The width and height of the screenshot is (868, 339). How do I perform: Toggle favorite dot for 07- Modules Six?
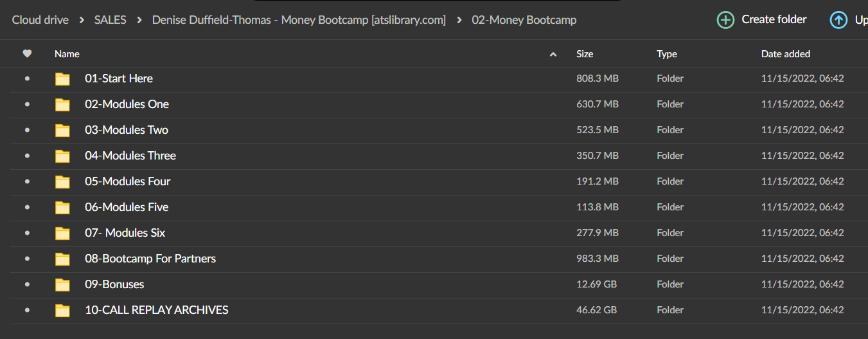click(27, 233)
